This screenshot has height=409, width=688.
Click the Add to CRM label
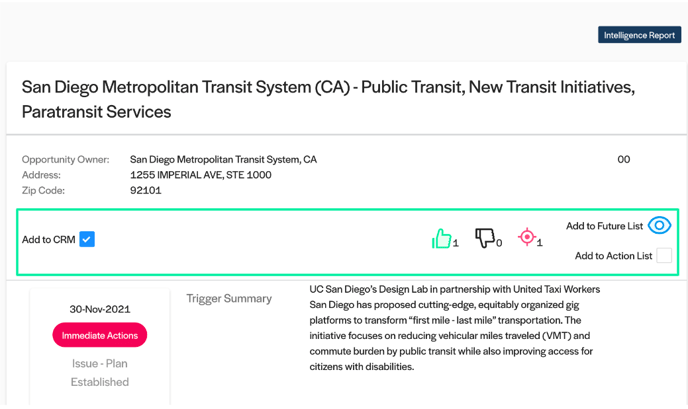49,240
